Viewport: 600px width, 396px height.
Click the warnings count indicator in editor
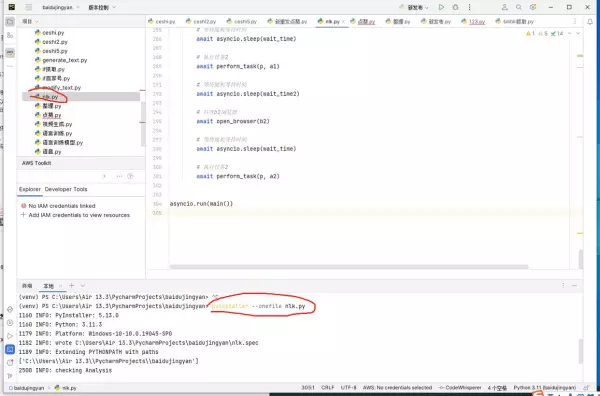pos(530,34)
